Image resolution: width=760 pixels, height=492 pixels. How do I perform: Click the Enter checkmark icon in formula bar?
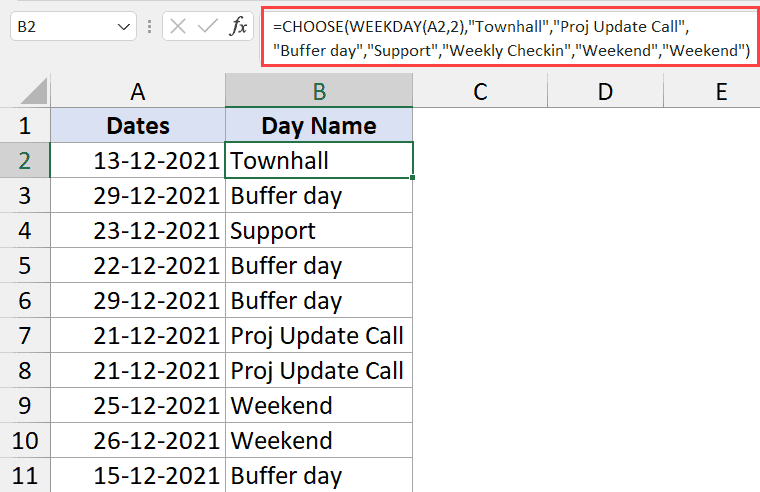point(208,27)
